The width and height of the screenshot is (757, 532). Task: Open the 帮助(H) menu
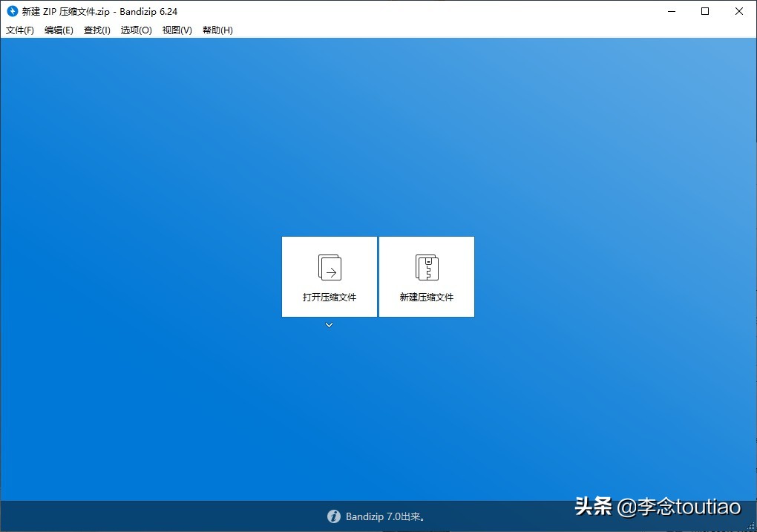coord(216,30)
